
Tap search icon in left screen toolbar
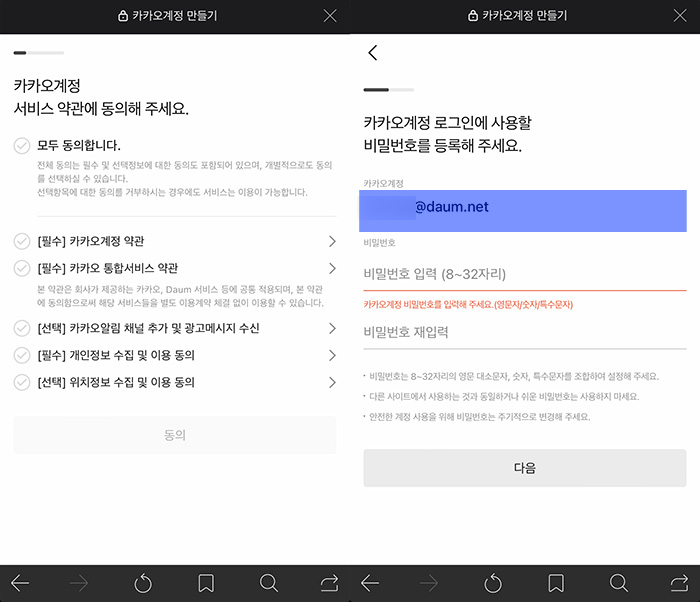click(x=269, y=583)
